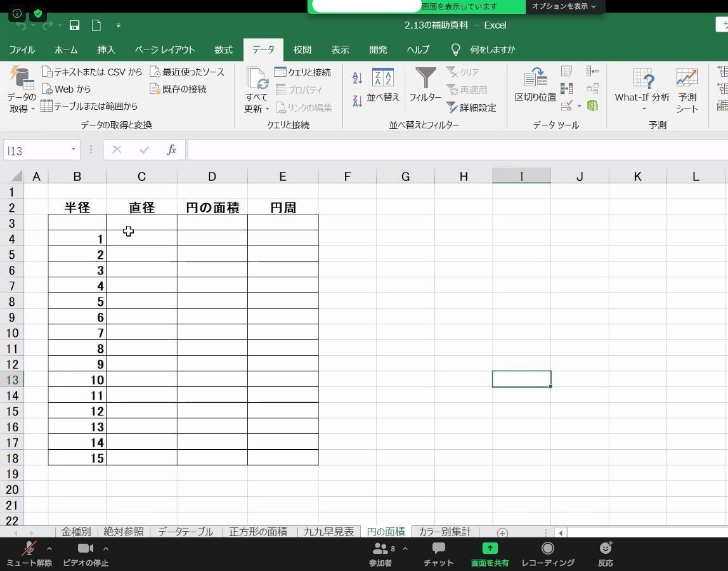
Task: Switch to the 表示 ribbon tab
Action: point(340,49)
